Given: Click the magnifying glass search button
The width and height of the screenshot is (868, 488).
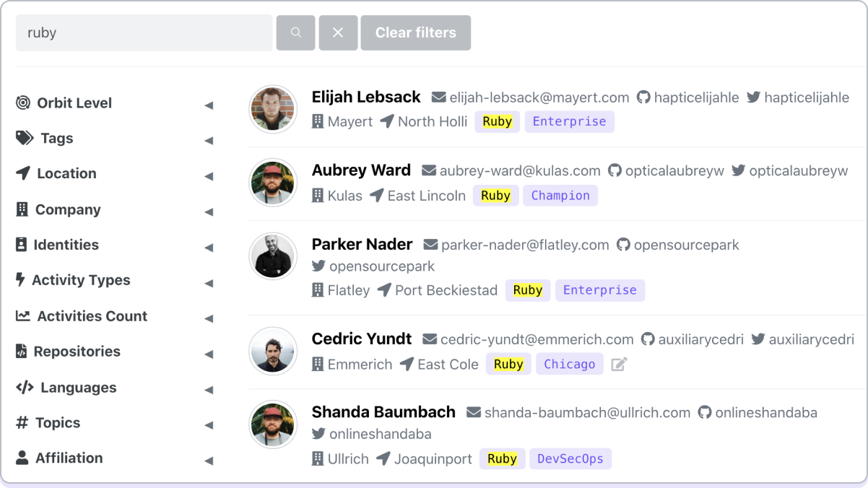Looking at the screenshot, I should coord(295,33).
